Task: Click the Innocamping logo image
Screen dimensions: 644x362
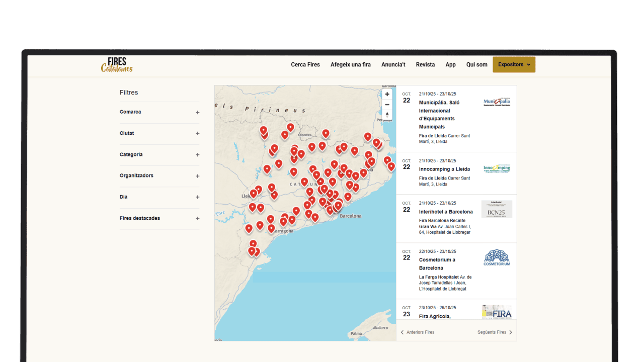Action: coord(497,169)
